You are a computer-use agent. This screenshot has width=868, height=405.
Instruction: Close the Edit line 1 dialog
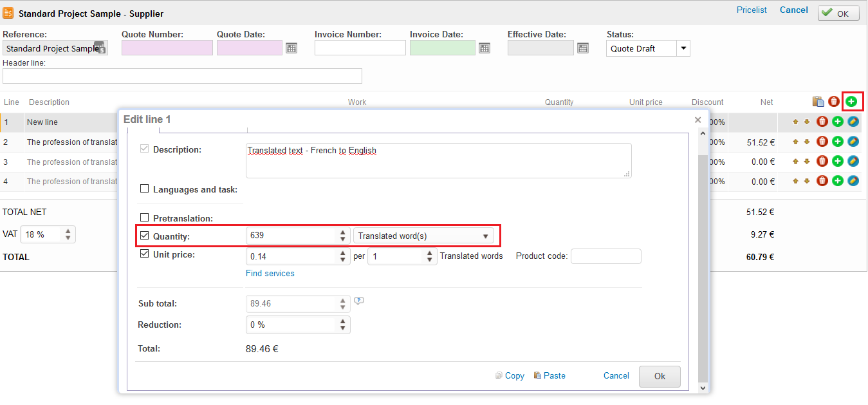point(697,120)
